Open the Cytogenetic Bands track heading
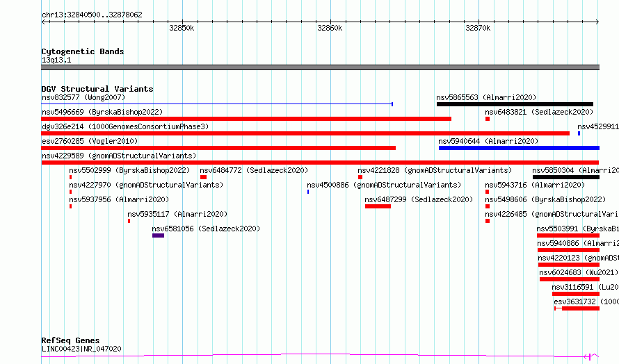Viewport: 619px width, 364px height. (x=83, y=51)
